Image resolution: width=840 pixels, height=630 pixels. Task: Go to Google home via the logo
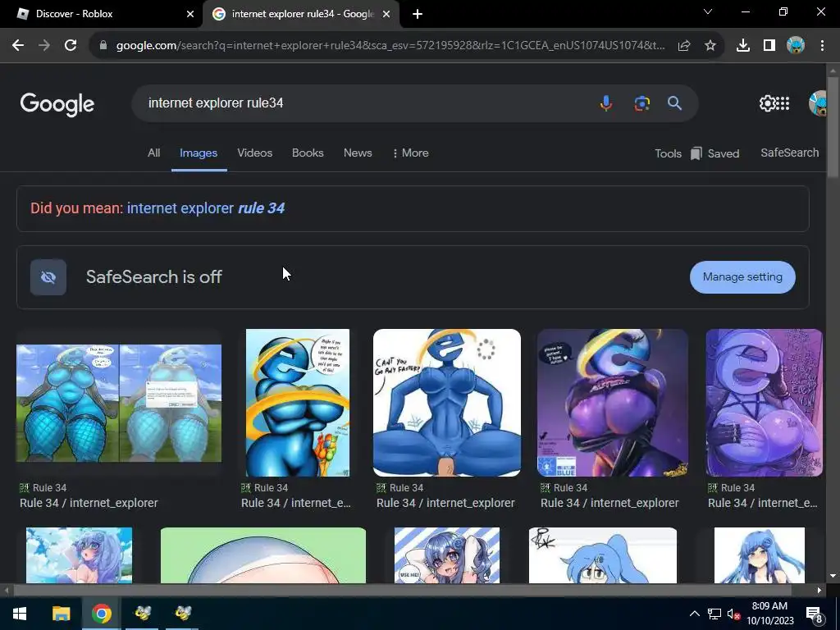pos(57,104)
